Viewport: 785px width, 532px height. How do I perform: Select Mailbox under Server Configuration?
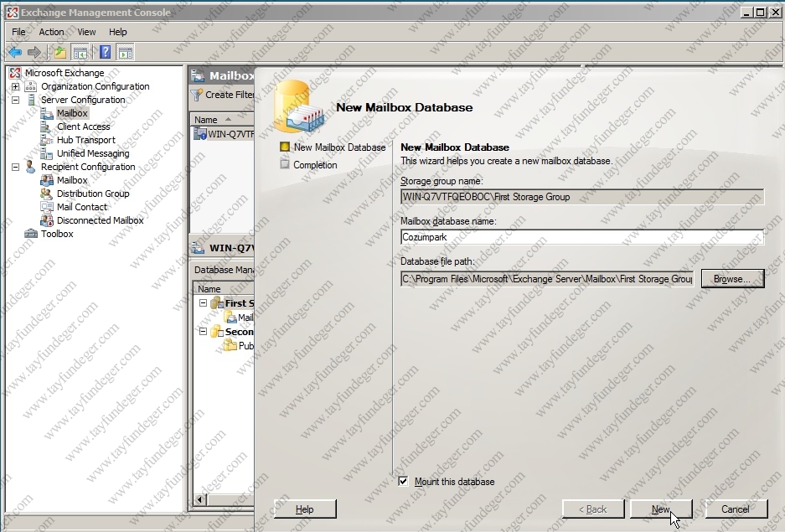tap(73, 113)
